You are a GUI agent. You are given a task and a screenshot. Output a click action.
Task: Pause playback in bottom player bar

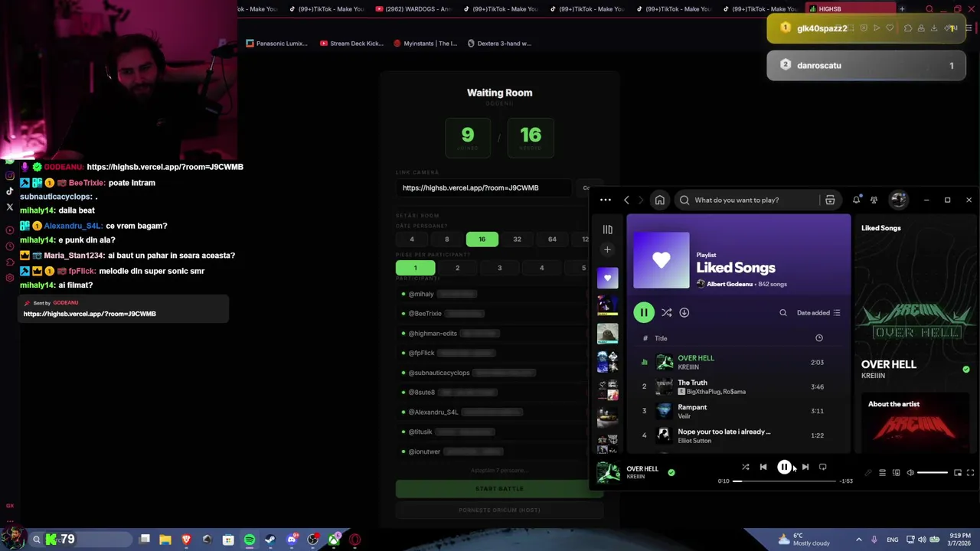(784, 467)
